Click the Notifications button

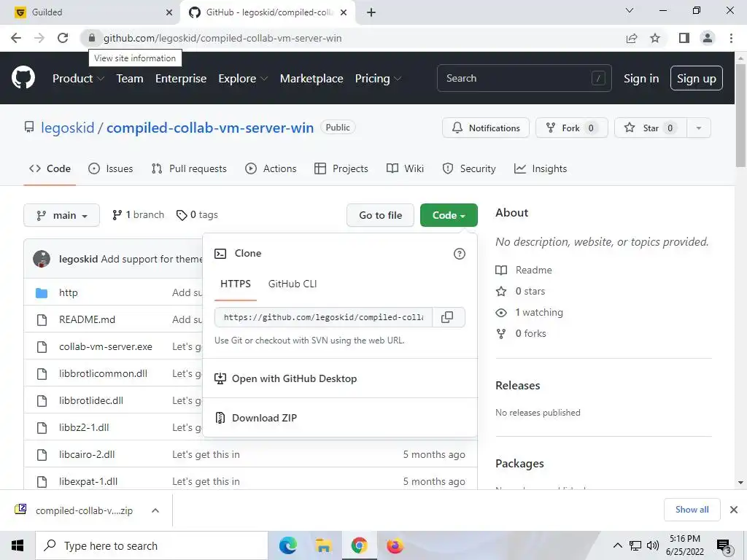485,128
